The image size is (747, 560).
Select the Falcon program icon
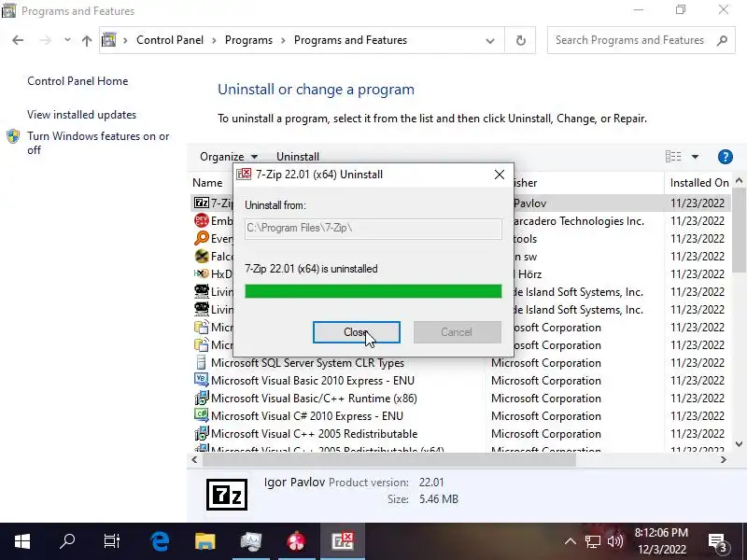202,256
